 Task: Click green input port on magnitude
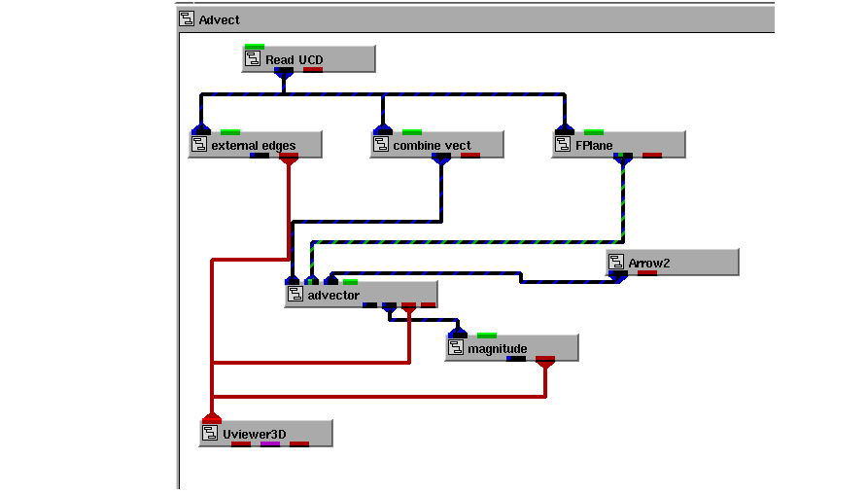pos(487,336)
